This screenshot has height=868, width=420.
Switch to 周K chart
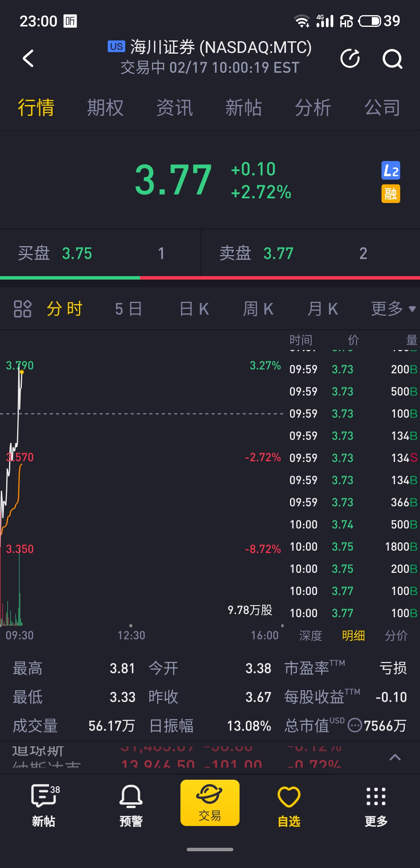coord(258,309)
